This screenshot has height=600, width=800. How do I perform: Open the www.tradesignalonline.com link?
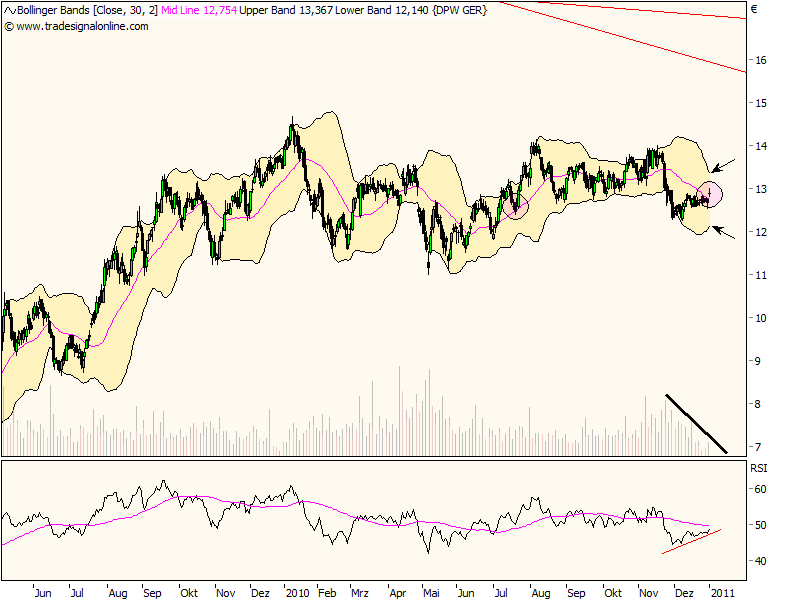[82, 26]
